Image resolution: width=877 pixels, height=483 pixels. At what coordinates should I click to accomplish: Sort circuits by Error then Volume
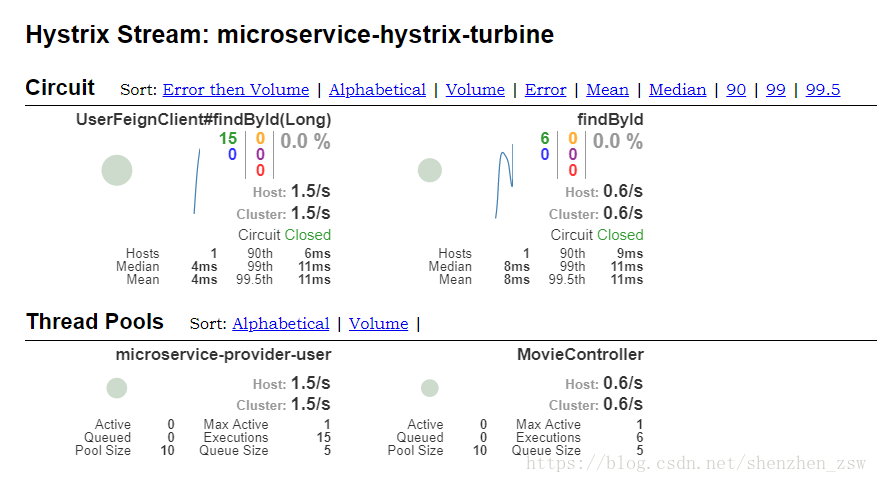coord(235,89)
